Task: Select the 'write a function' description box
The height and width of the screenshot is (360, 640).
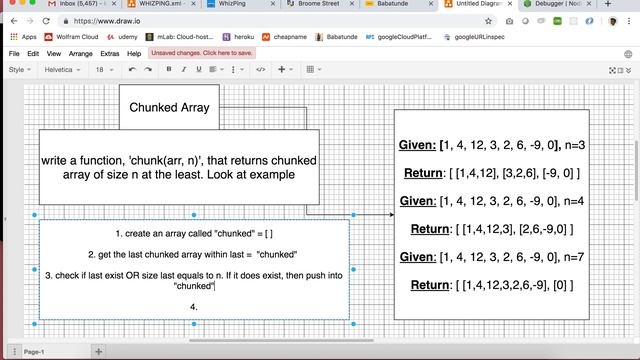Action: coord(179,167)
